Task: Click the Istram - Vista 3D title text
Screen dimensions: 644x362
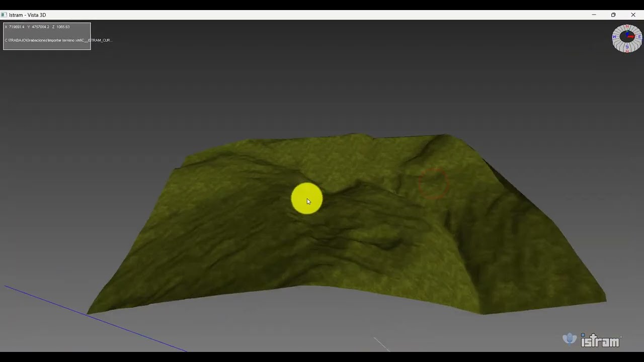Action: tap(27, 15)
